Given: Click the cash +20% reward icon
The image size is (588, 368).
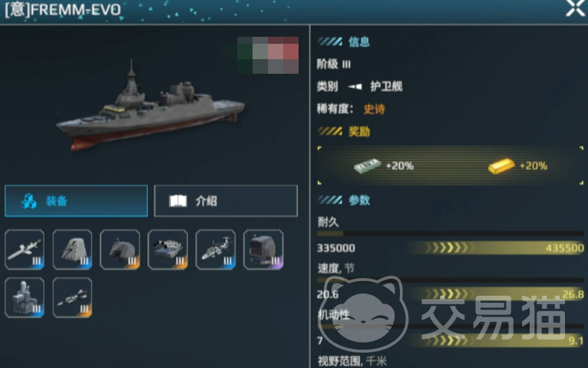Looking at the screenshot, I should click(367, 165).
